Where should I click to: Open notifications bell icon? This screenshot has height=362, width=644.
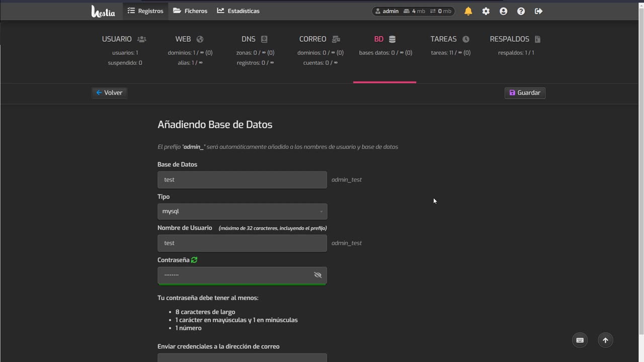468,11
